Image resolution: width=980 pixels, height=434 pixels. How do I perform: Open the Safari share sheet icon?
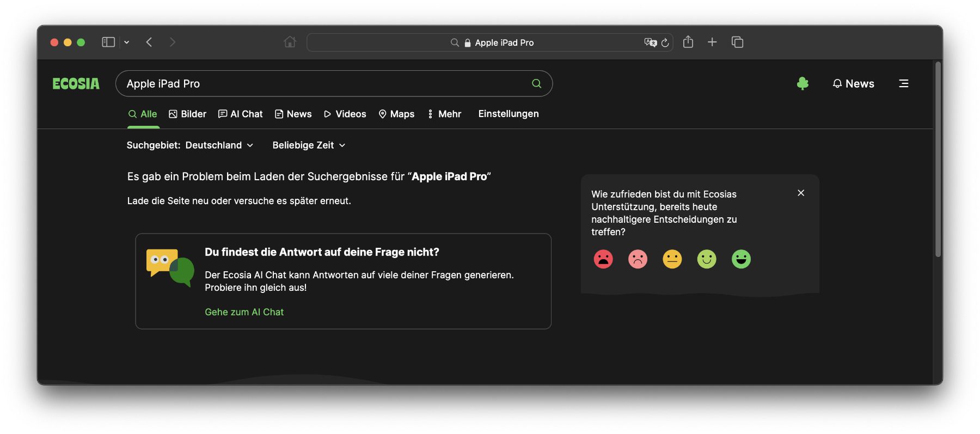pos(688,42)
